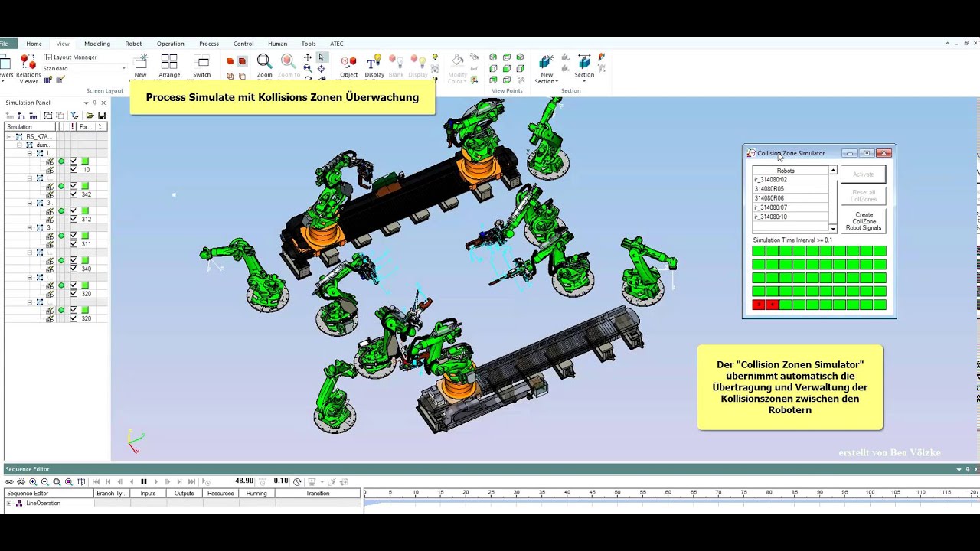The width and height of the screenshot is (980, 551).
Task: Pause the simulation playback
Action: tap(143, 481)
